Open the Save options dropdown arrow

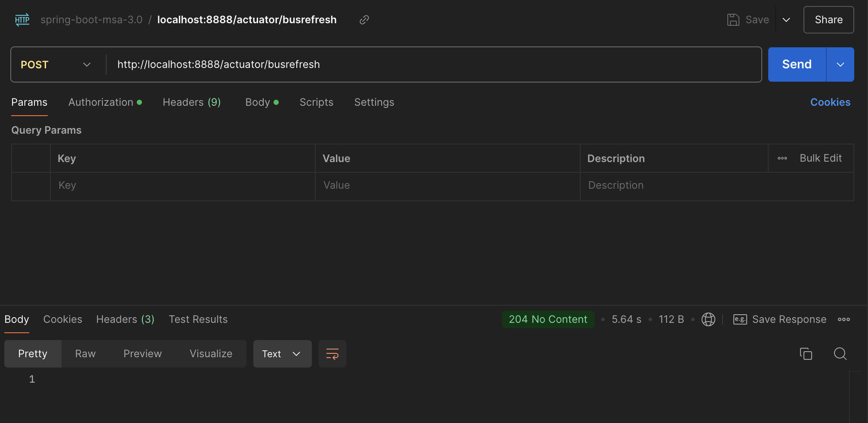point(786,20)
